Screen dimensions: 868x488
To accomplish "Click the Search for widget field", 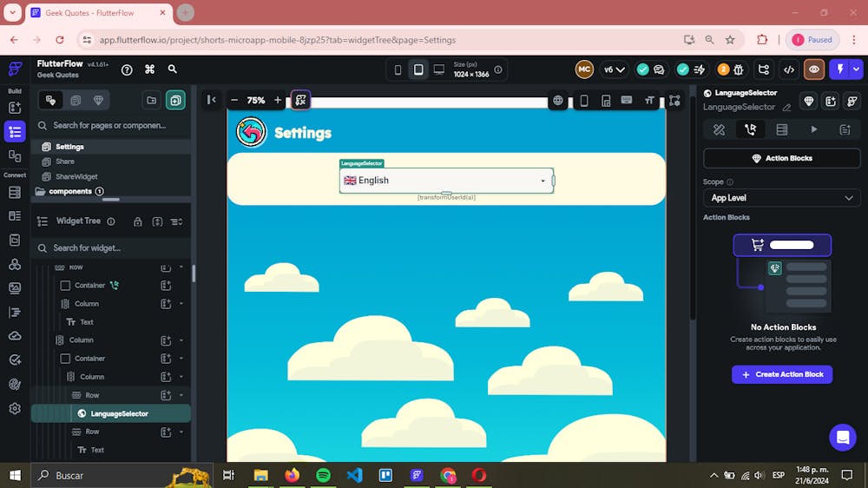I will coord(111,248).
